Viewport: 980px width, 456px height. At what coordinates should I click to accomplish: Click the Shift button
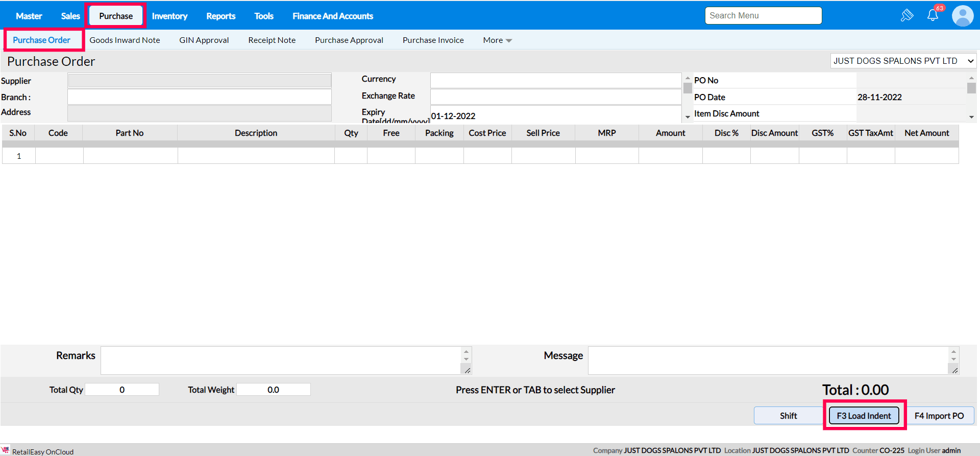coord(788,416)
